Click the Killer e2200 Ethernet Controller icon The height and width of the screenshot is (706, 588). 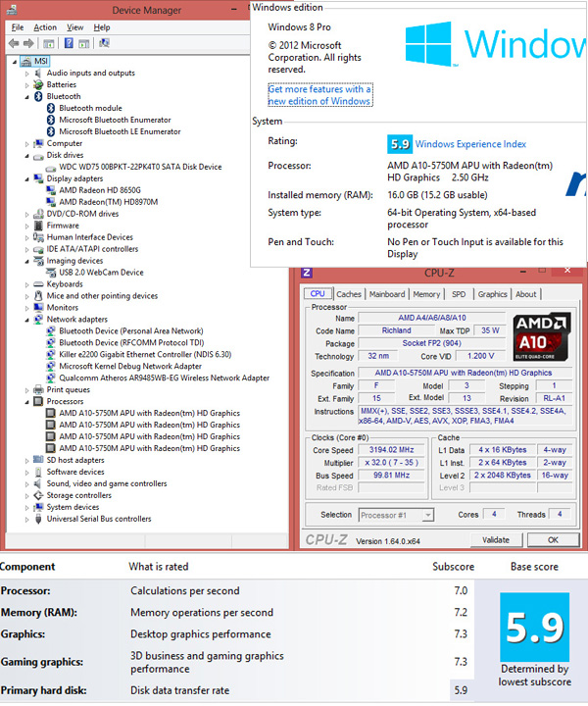coord(51,354)
